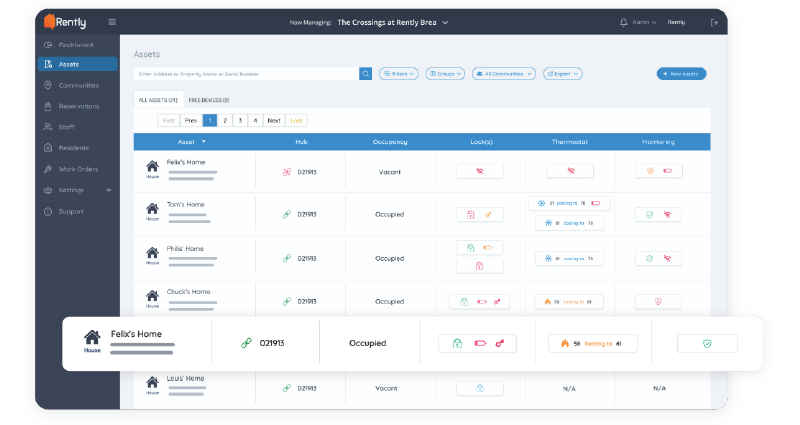Click the logout icon in header
The image size is (800, 425).
(x=713, y=22)
